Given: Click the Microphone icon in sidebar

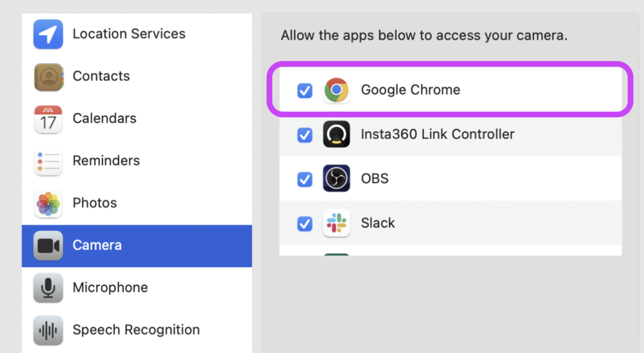Looking at the screenshot, I should coord(48,288).
